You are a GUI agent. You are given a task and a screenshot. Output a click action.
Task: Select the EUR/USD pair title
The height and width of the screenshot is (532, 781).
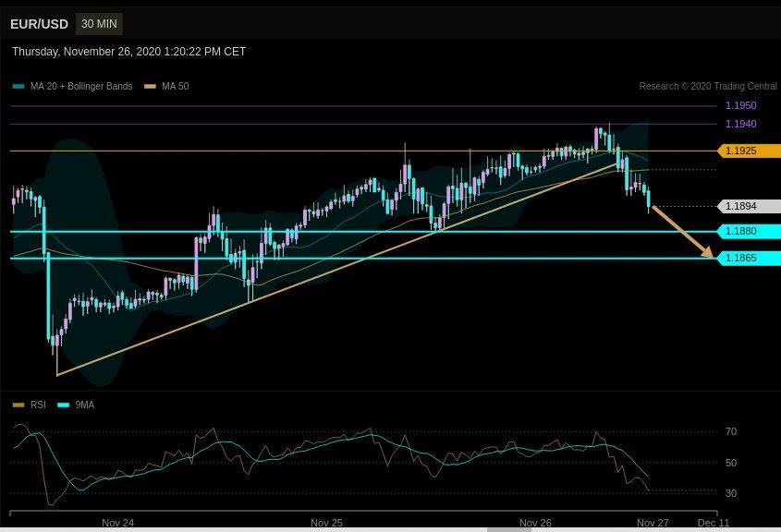39,24
